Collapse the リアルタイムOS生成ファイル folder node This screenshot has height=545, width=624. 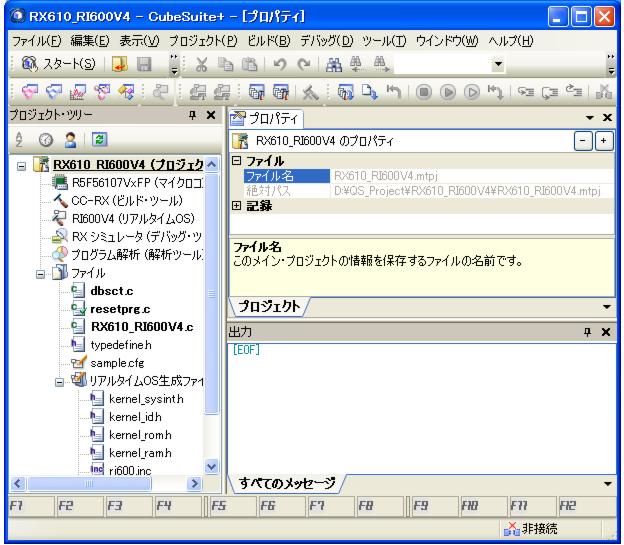click(60, 381)
